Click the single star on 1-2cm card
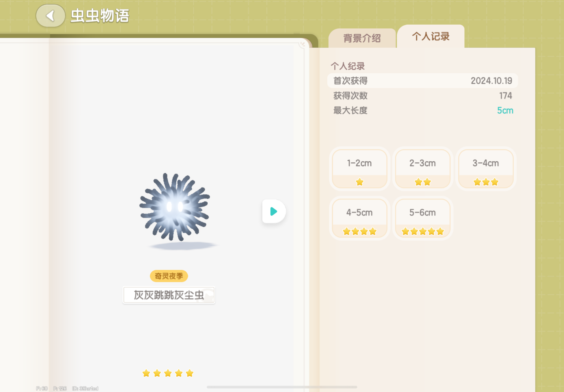This screenshot has width=564, height=392. pos(359,182)
